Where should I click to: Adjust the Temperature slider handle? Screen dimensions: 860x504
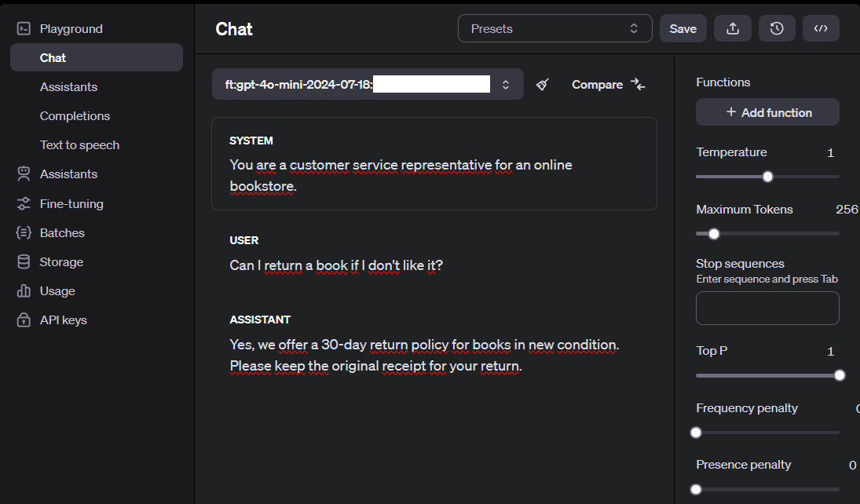pos(768,177)
